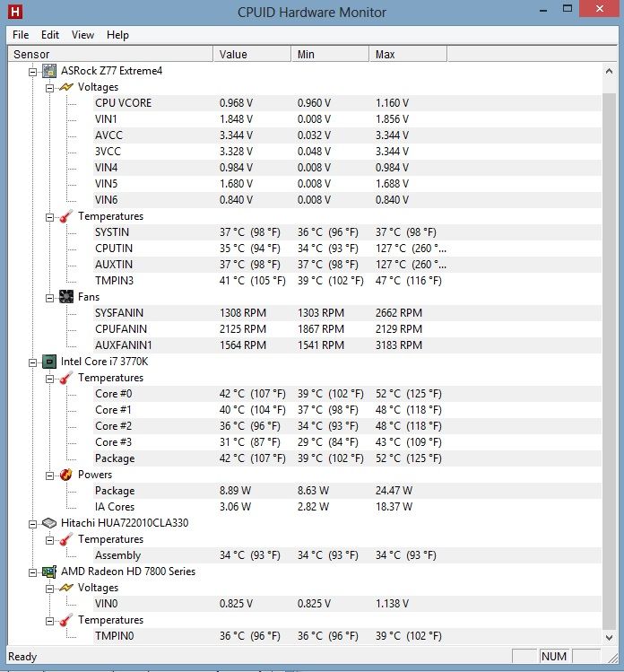Click the scrollbar up arrow
The height and width of the screenshot is (672, 624).
click(x=609, y=71)
